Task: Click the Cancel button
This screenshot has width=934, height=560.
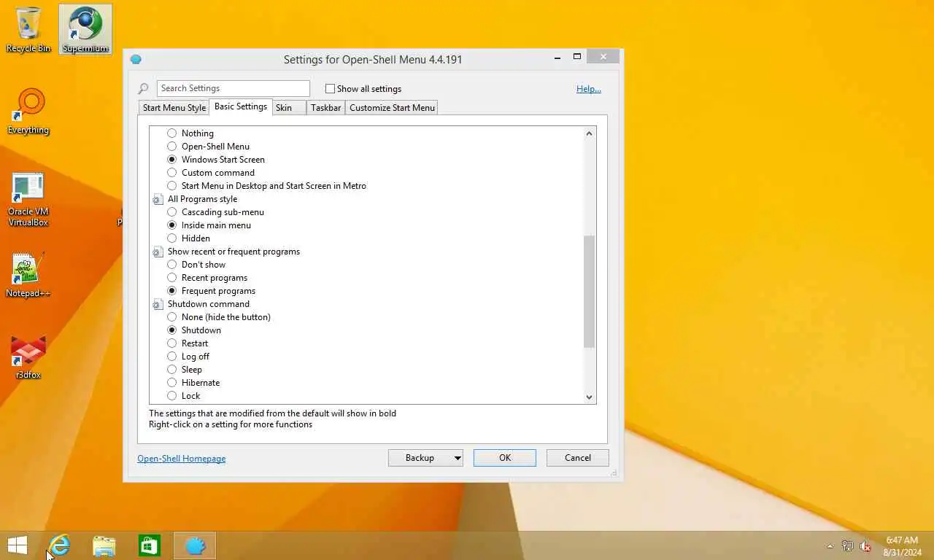Action: click(578, 458)
